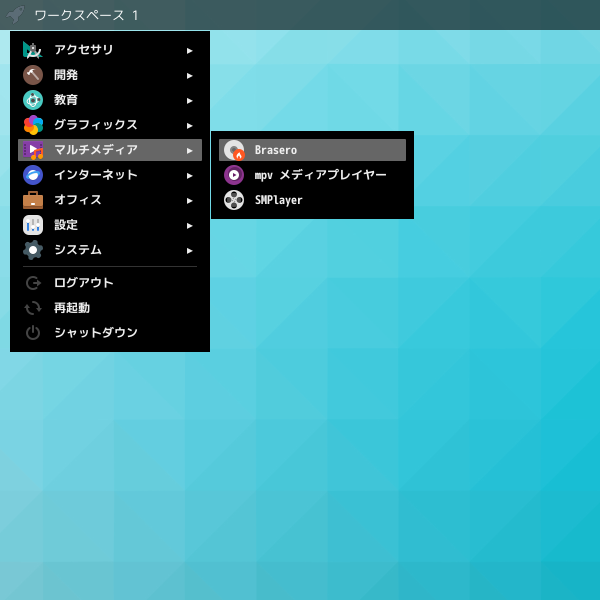Open the グラフィックス menu category
Image resolution: width=600 pixels, height=600 pixels.
coord(110,125)
